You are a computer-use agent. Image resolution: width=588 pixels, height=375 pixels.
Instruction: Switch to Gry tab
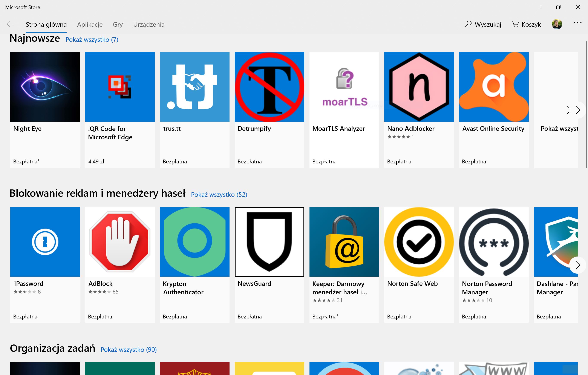[x=118, y=25]
